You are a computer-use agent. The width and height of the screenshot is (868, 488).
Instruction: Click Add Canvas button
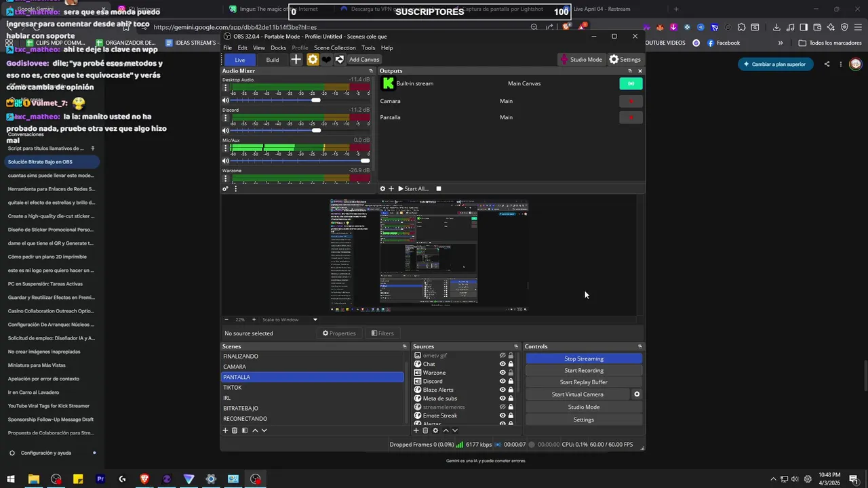click(364, 60)
